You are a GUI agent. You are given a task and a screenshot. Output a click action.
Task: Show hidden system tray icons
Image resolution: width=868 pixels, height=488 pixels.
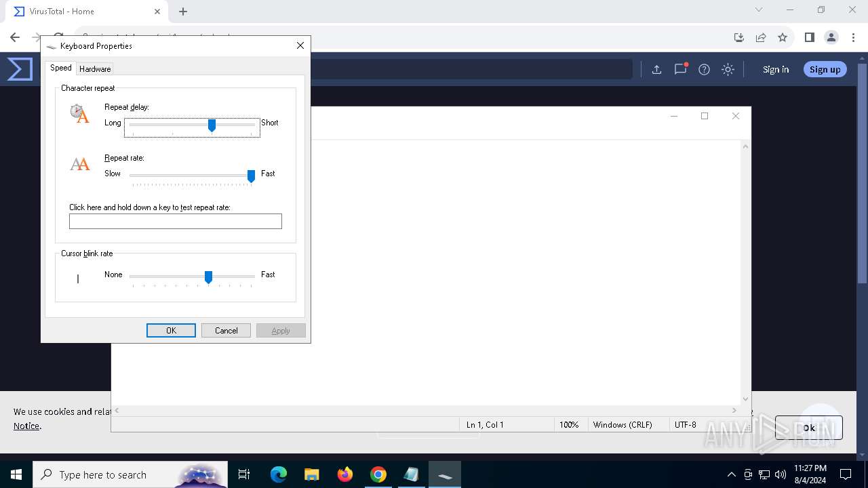point(731,474)
